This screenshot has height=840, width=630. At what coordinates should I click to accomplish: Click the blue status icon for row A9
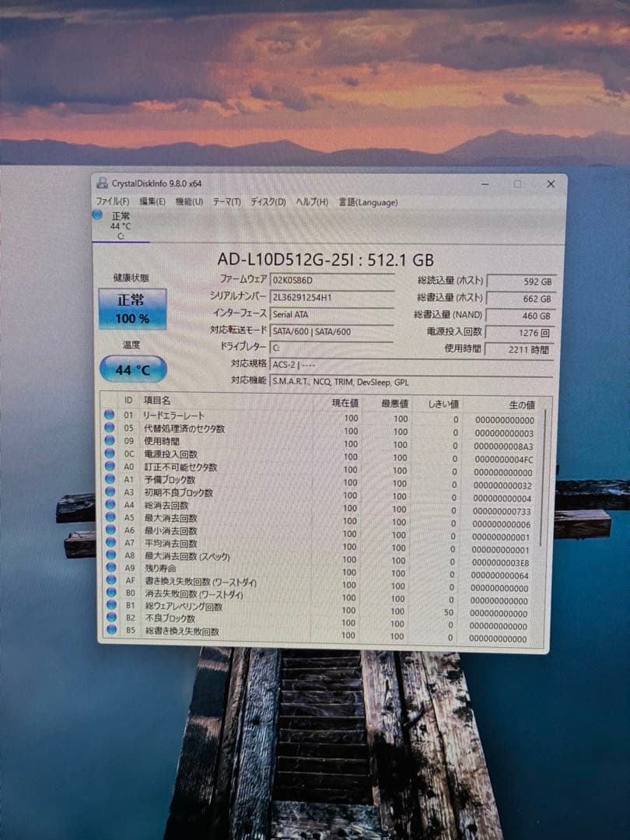pos(111,567)
